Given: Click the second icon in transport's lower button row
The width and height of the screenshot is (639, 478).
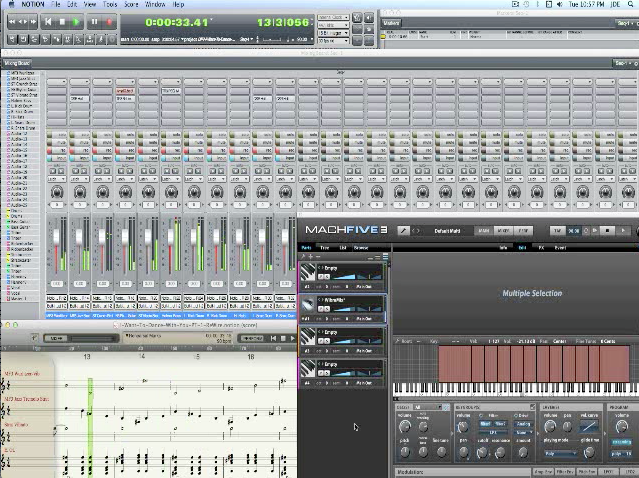Looking at the screenshot, I should [23, 39].
